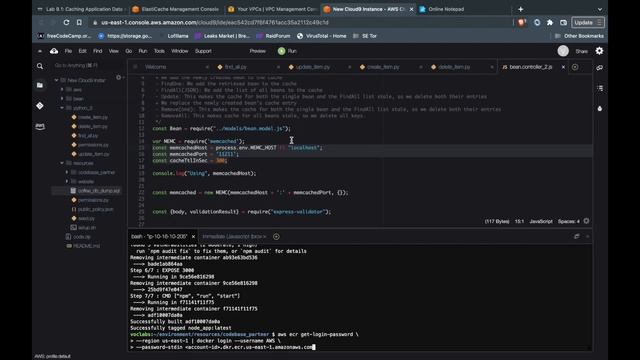Open the browser extensions puzzle icon
This screenshot has width=640, height=360.
click(550, 23)
